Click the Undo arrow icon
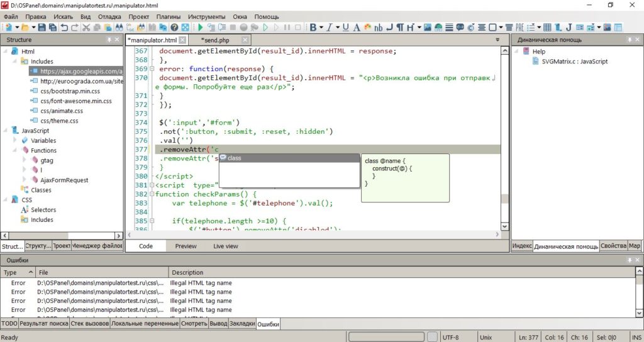 (x=64, y=28)
